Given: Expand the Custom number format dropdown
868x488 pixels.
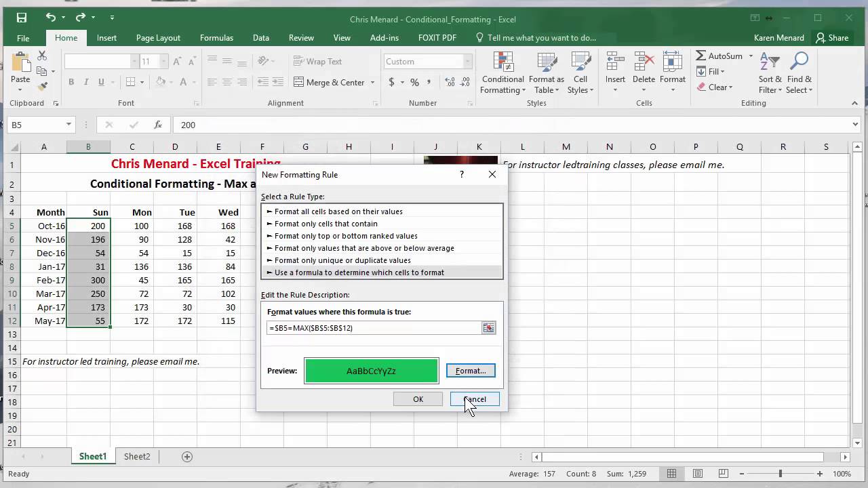Looking at the screenshot, I should (467, 62).
